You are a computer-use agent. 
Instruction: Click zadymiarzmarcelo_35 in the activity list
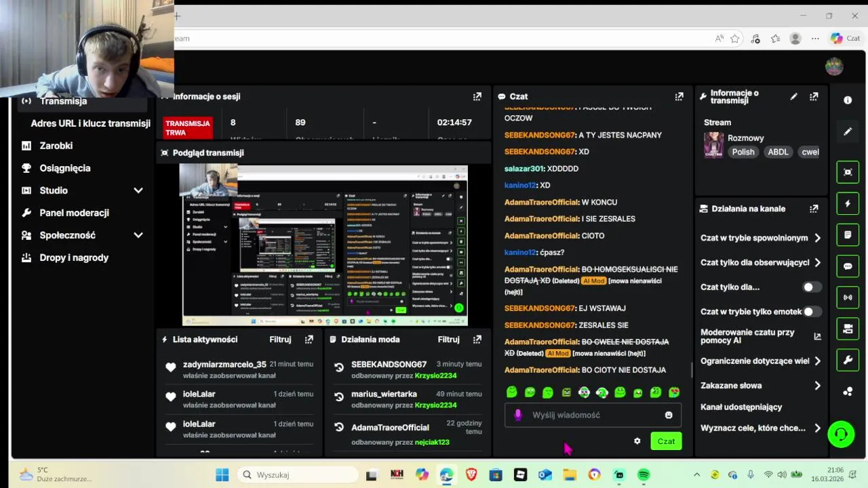tap(224, 365)
